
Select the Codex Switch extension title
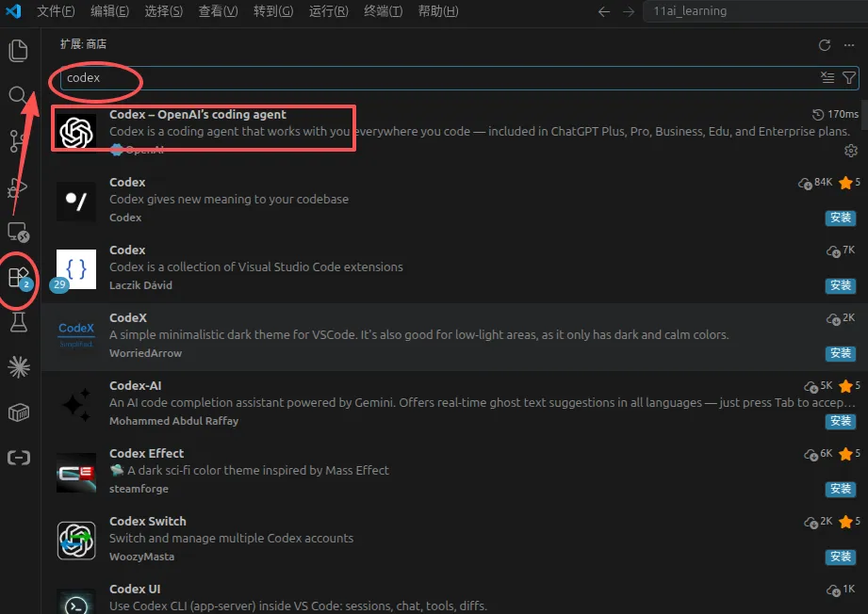click(x=148, y=521)
